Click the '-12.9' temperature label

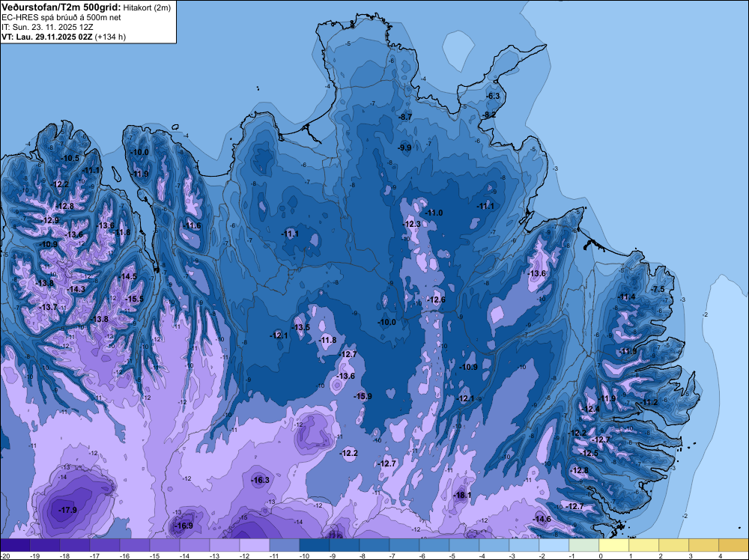(x=49, y=221)
